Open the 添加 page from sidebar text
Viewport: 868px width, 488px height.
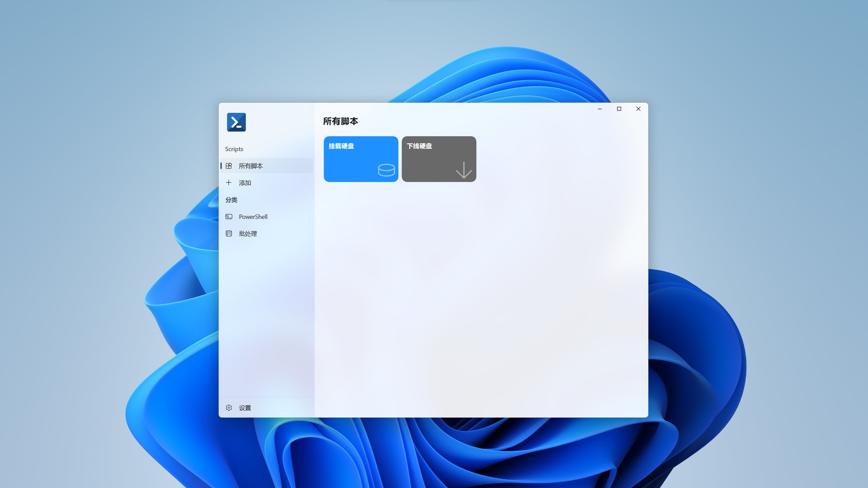click(x=245, y=183)
